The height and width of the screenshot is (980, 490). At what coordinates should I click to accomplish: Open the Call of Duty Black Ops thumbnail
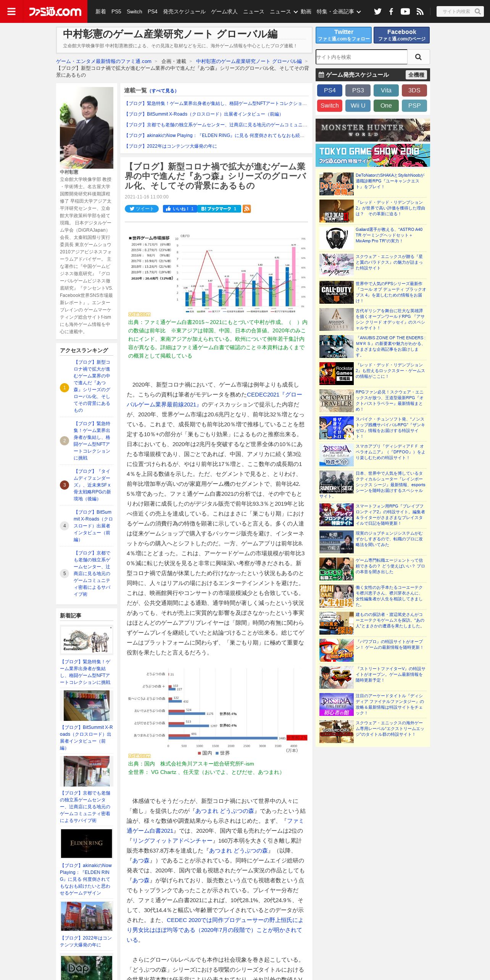point(337,292)
